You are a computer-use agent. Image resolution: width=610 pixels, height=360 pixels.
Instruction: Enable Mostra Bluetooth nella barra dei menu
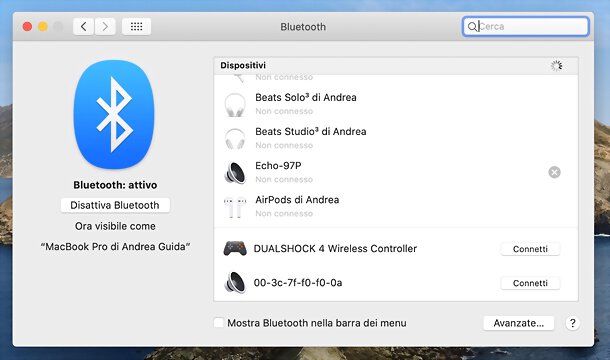point(219,323)
